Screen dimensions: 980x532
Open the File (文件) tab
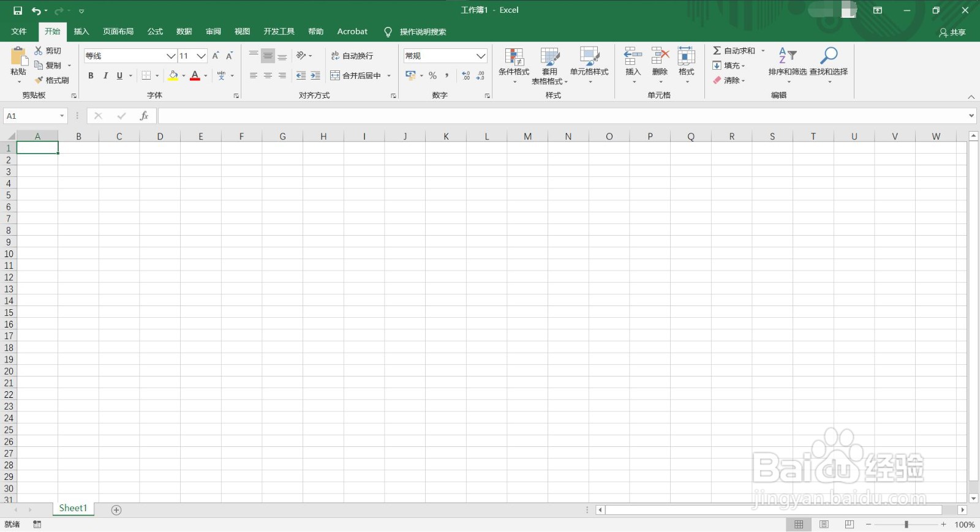coord(19,31)
